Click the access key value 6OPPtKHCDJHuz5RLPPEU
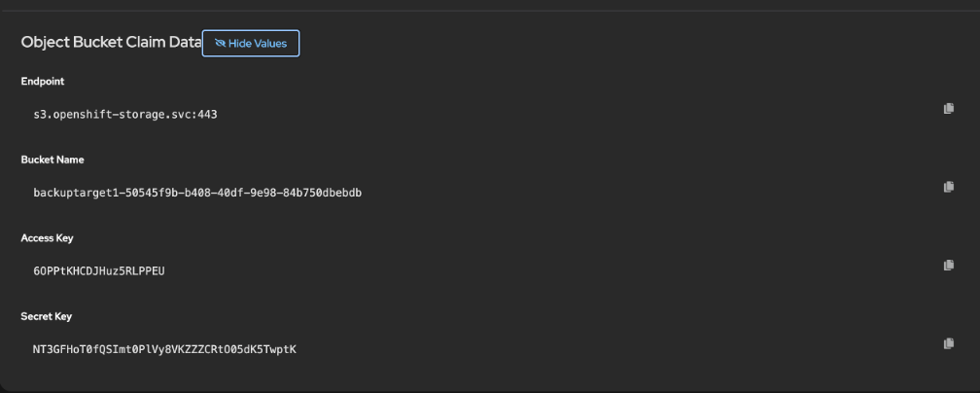 point(99,270)
